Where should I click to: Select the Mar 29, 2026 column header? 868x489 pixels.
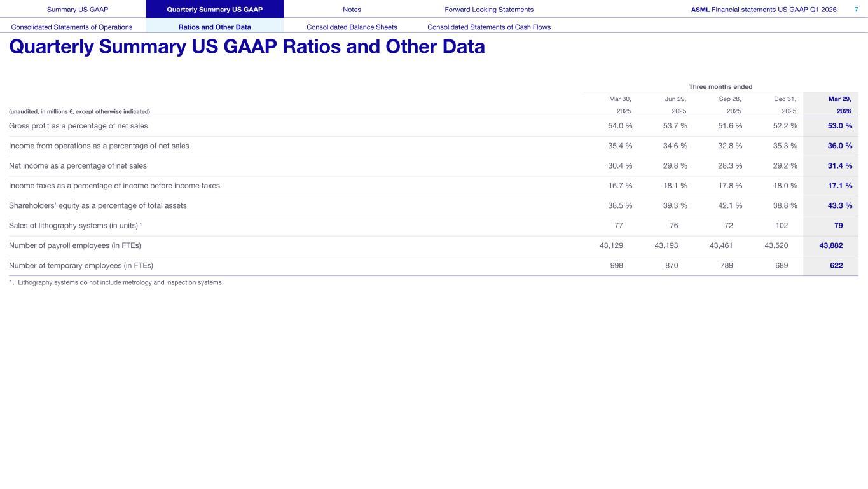click(x=839, y=105)
